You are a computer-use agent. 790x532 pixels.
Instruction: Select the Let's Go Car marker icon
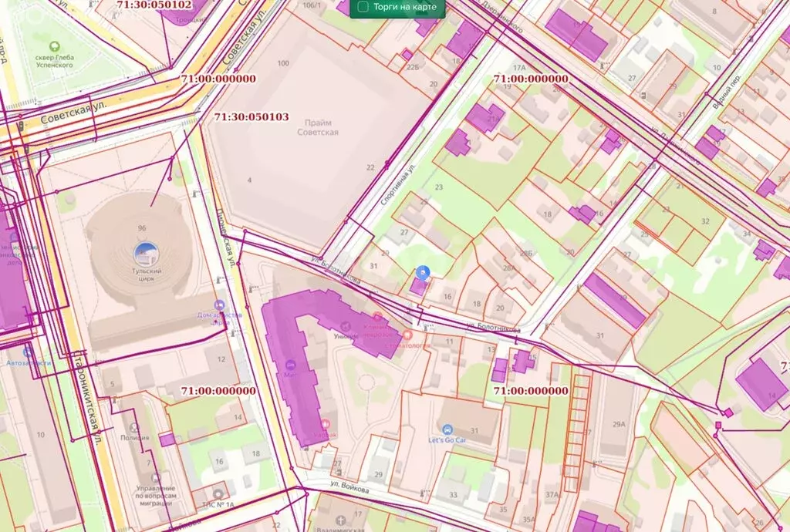coord(447,429)
